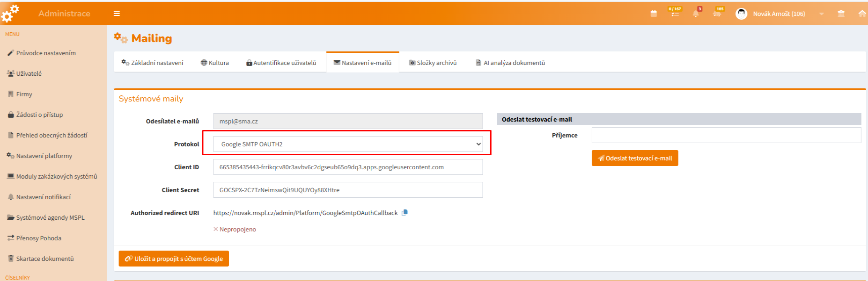Expand user menu arrow next to Novák Arnošt
The image size is (868, 281).
[821, 14]
